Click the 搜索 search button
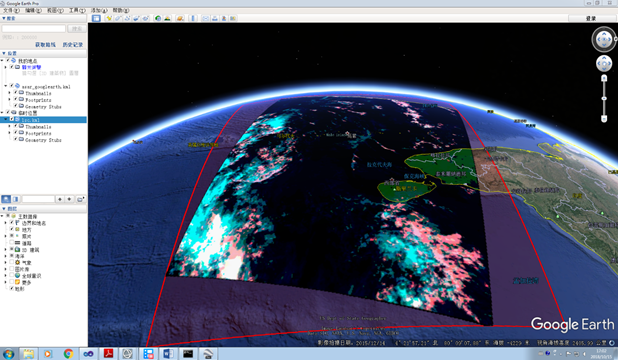The image size is (618, 360). click(77, 28)
